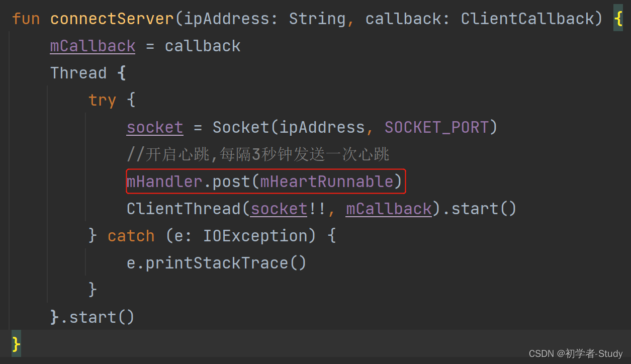Click the e.printStackTrace() call
631x364 pixels.
point(217,263)
